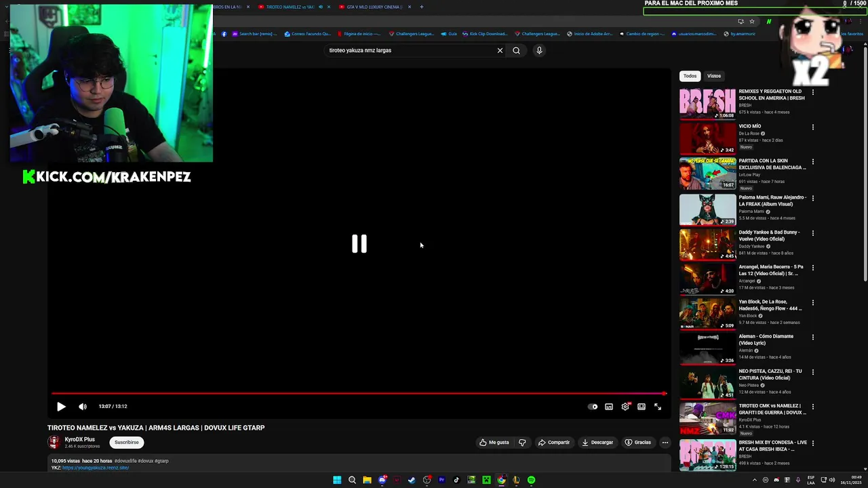The height and width of the screenshot is (488, 868).
Task: Open Windows taskbar search
Action: click(x=352, y=480)
